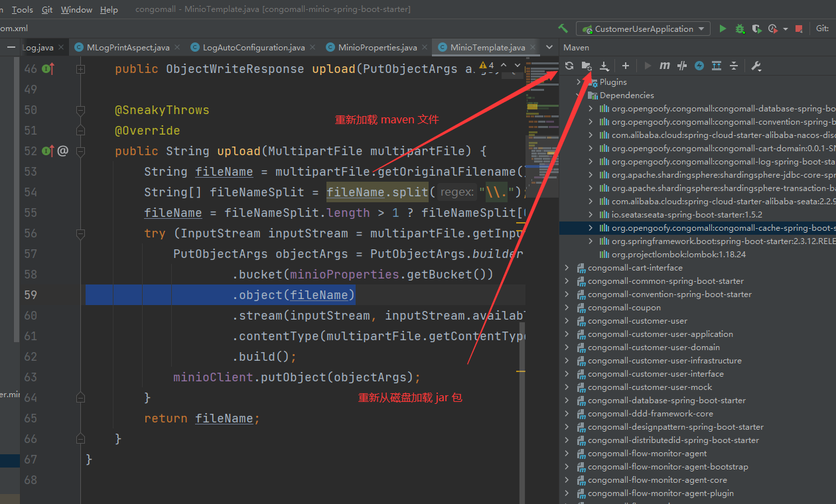Open the Window menu
This screenshot has width=836, height=504.
pyautogui.click(x=76, y=9)
